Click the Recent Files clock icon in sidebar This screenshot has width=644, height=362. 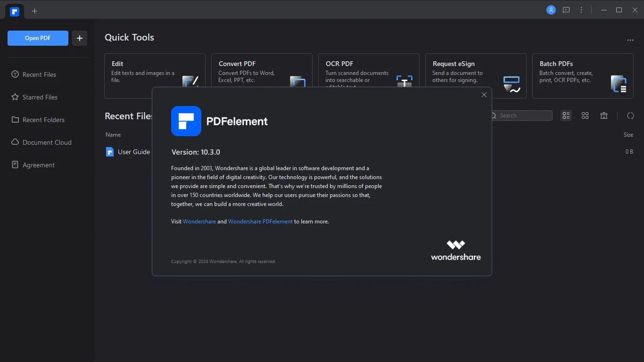[15, 74]
